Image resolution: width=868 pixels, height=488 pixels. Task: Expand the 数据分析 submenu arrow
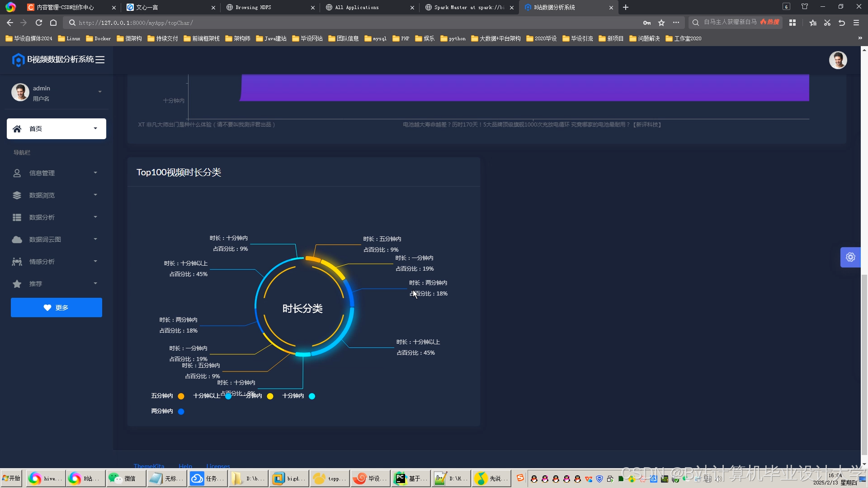95,217
